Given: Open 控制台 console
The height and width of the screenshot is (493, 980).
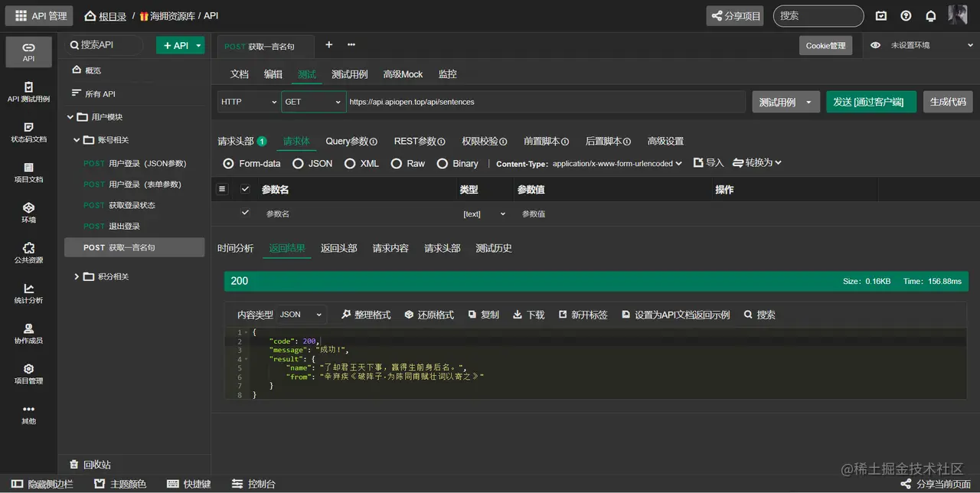Looking at the screenshot, I should [x=253, y=484].
